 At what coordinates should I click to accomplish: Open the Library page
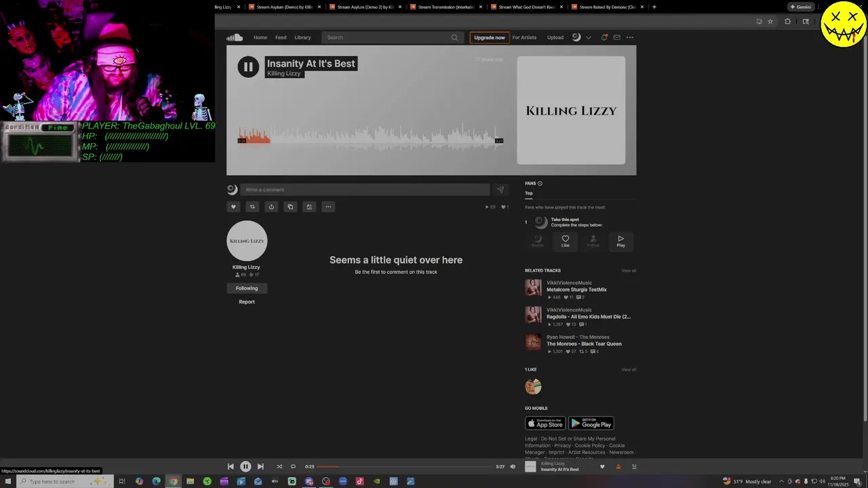point(302,37)
